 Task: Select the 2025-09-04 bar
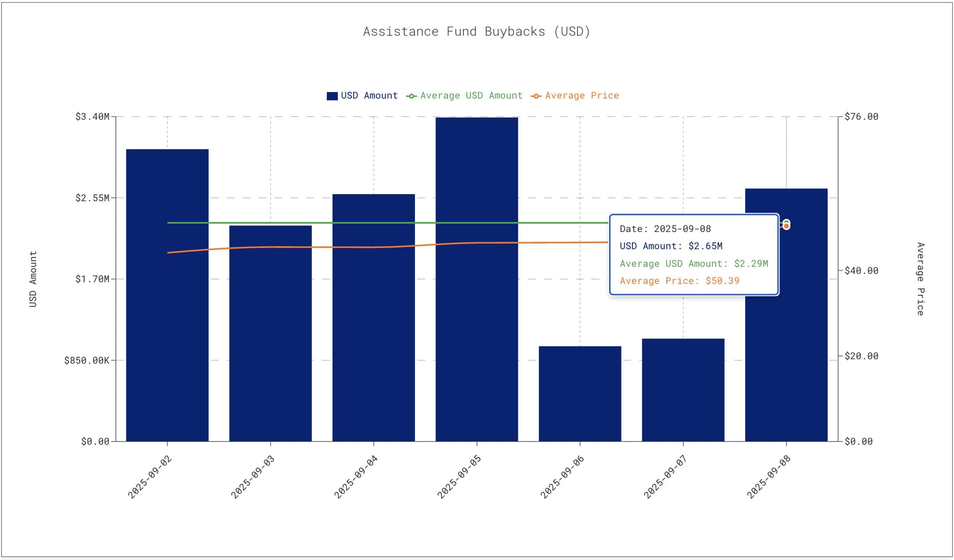[373, 317]
